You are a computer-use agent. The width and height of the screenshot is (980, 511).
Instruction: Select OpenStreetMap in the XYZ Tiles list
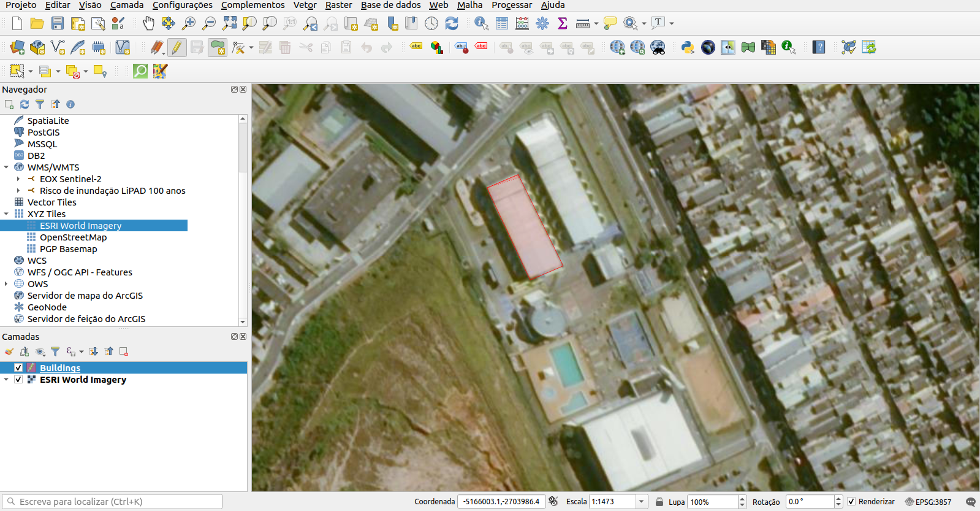click(73, 237)
